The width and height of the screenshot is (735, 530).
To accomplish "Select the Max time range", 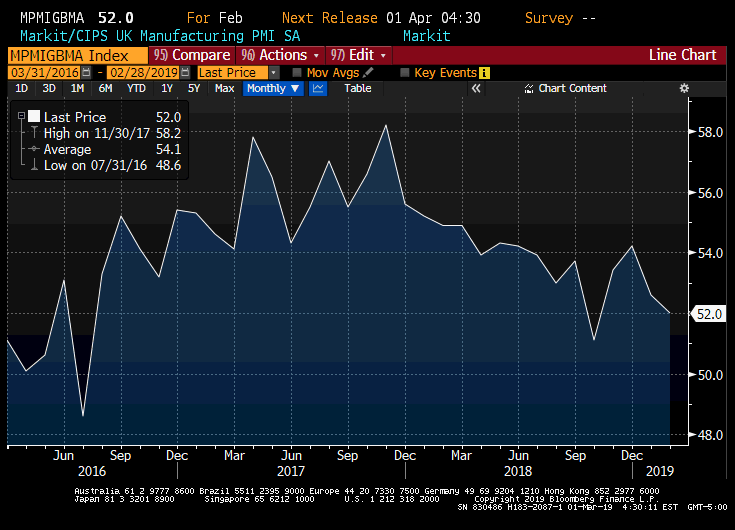I will pyautogui.click(x=225, y=88).
